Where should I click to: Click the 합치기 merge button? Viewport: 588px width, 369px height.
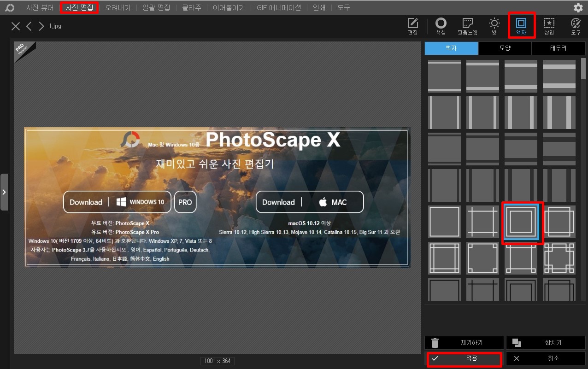(x=546, y=343)
